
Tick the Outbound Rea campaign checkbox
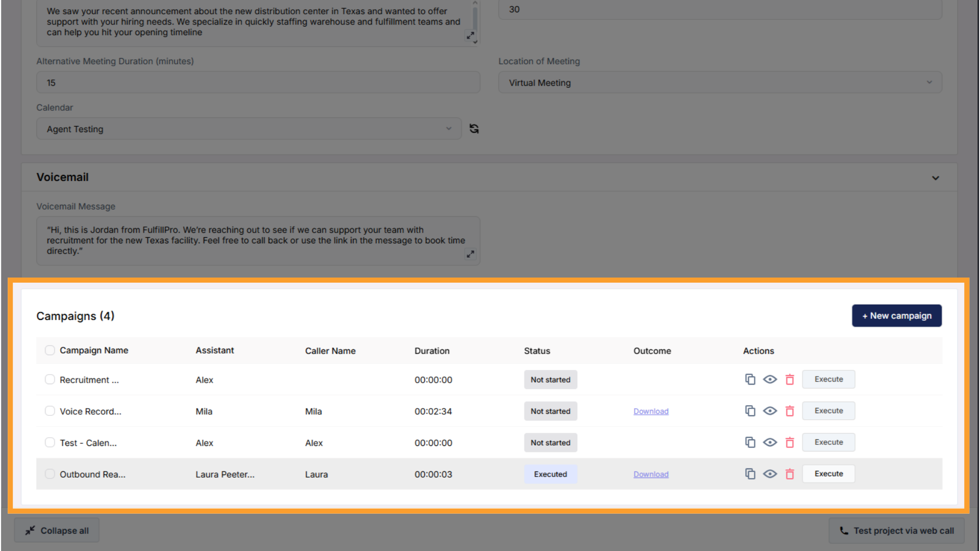(x=50, y=474)
